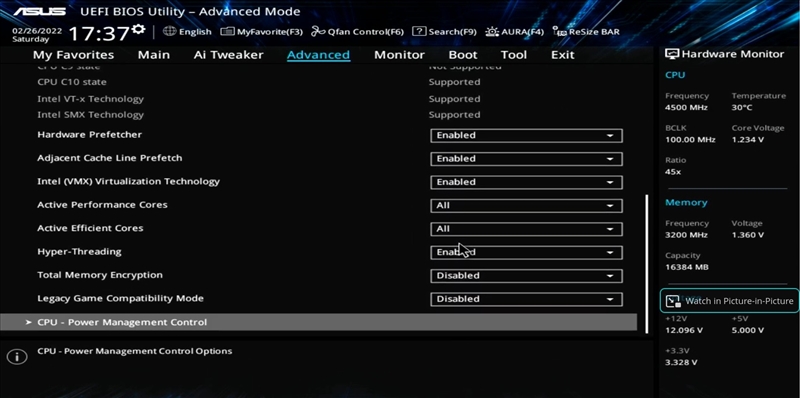Click the Total Memory Encryption label

pos(100,275)
